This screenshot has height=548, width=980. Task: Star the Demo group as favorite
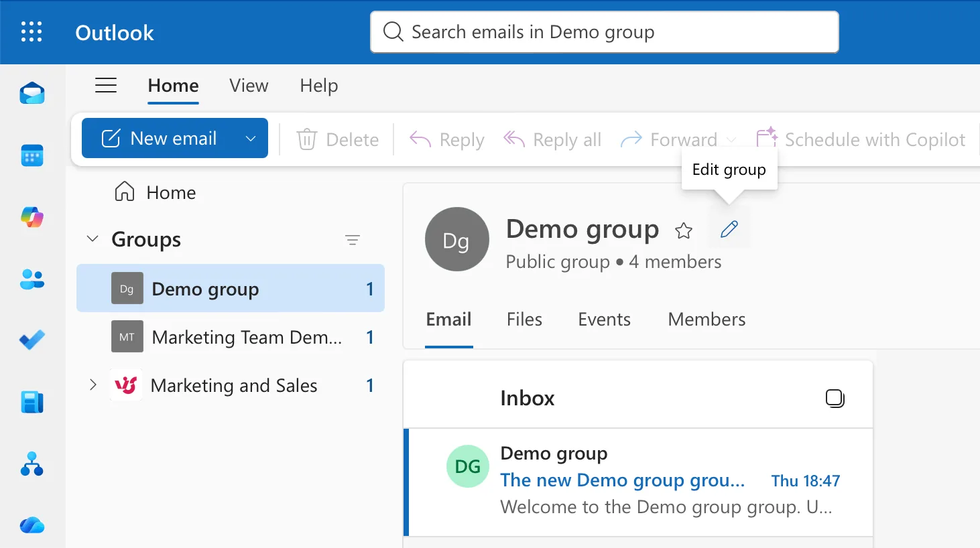point(684,230)
